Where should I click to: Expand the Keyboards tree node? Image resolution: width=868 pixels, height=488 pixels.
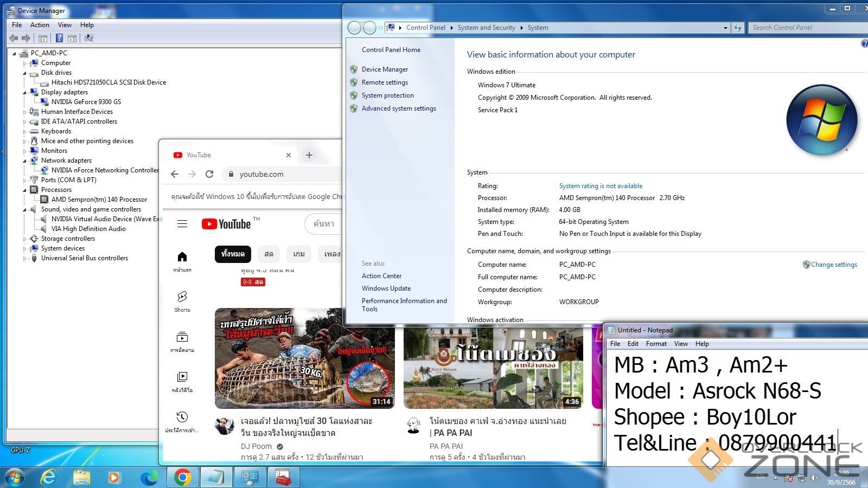[24, 132]
